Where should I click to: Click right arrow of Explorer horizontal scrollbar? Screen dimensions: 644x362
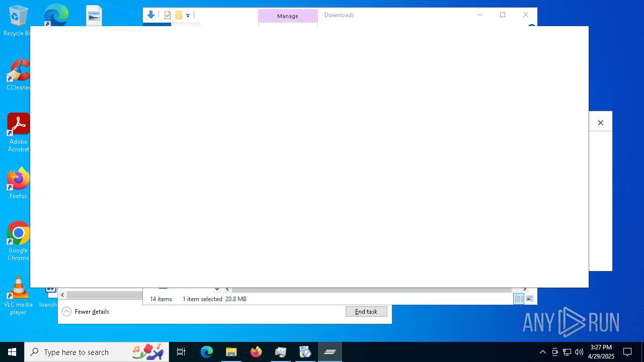tap(525, 289)
